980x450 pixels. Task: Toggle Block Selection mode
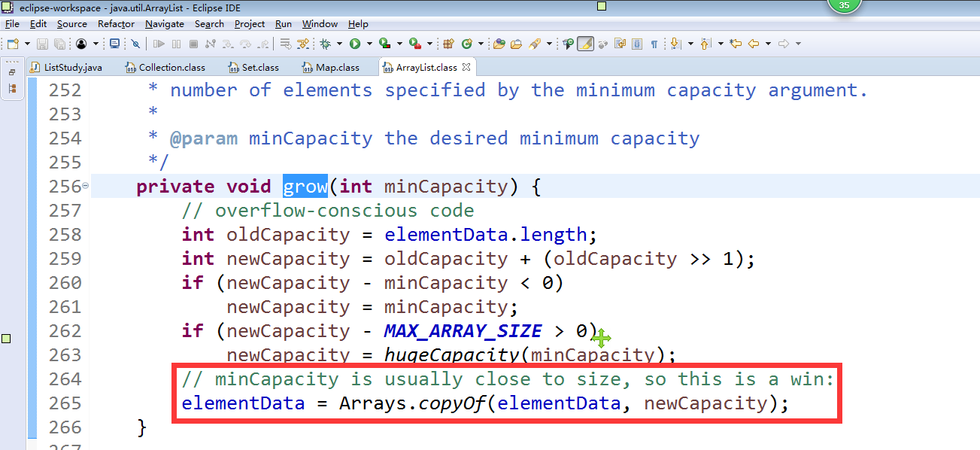[x=637, y=44]
